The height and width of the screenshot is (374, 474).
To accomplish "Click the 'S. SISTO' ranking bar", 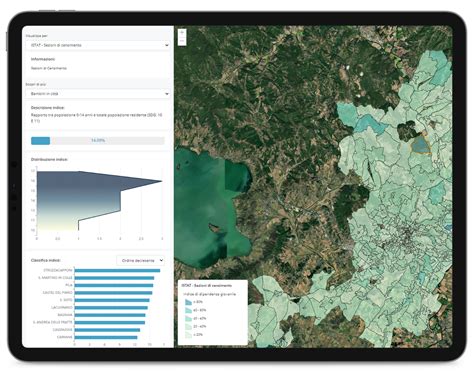I will point(112,300).
